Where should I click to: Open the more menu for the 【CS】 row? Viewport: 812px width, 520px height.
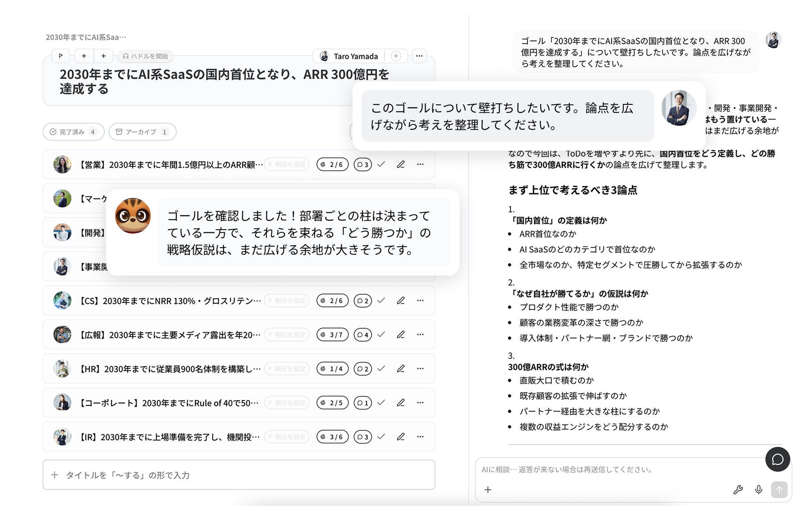(x=420, y=301)
